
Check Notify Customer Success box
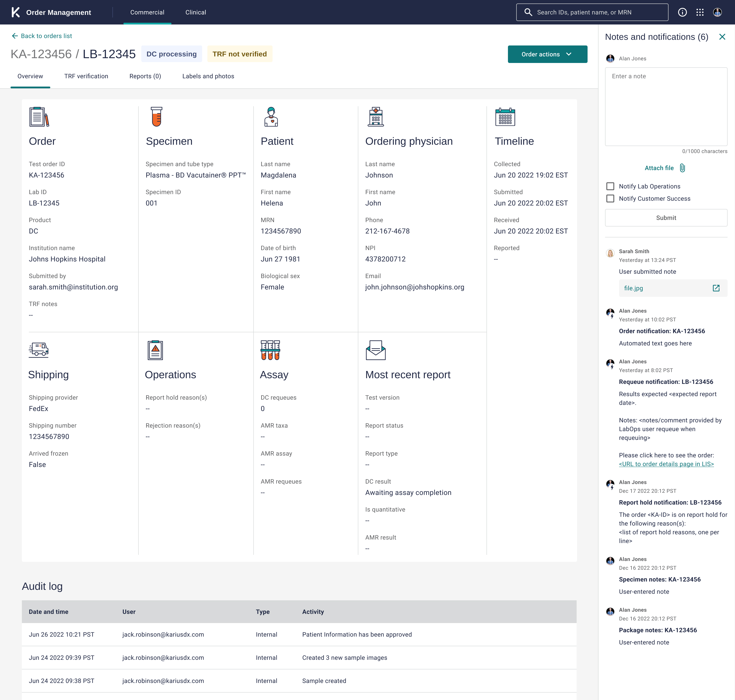coord(610,199)
